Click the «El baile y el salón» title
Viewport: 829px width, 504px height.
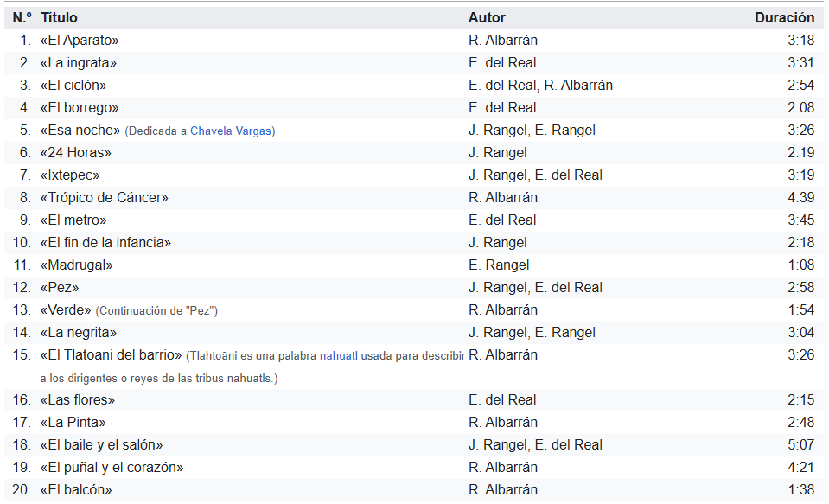coord(101,445)
